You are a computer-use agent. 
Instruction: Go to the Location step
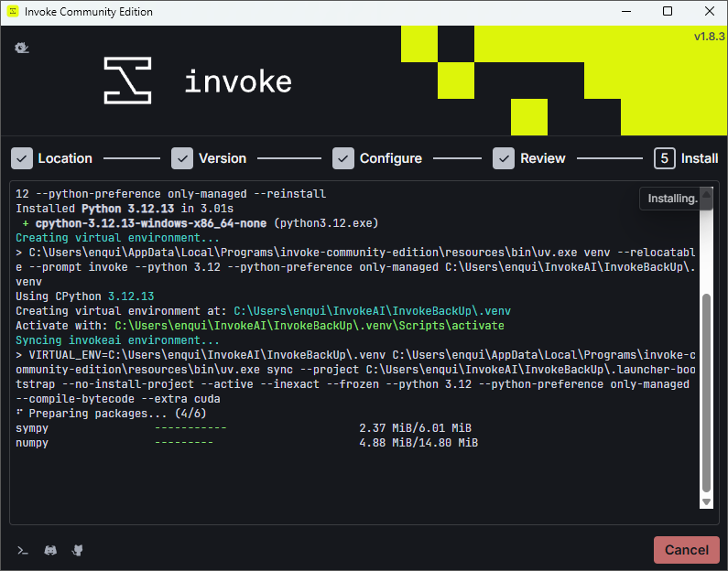tap(51, 158)
